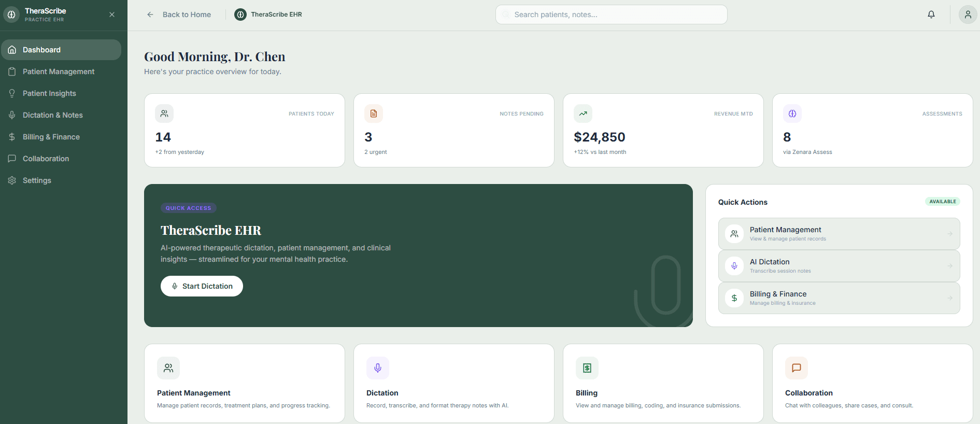Click the '2 urgent' notes text

tap(376, 152)
